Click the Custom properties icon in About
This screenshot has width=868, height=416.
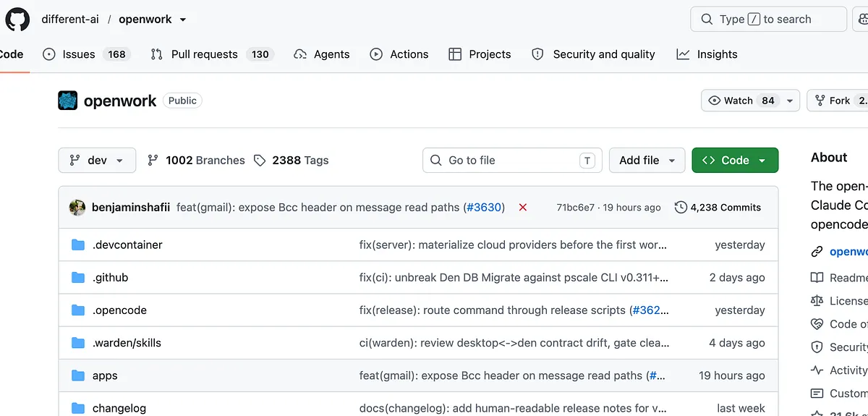817,393
